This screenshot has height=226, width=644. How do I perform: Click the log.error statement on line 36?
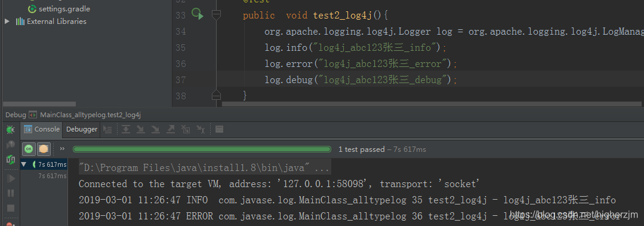click(x=360, y=64)
